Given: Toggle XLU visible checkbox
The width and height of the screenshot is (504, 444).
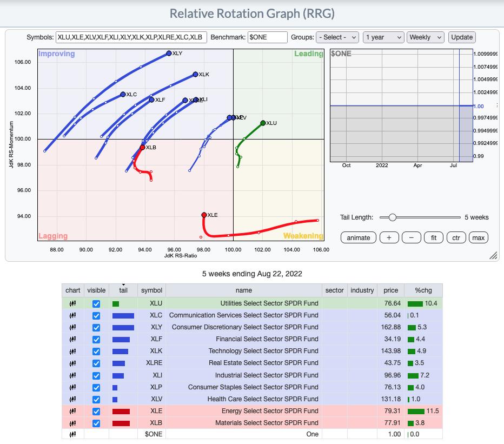Looking at the screenshot, I should point(96,303).
